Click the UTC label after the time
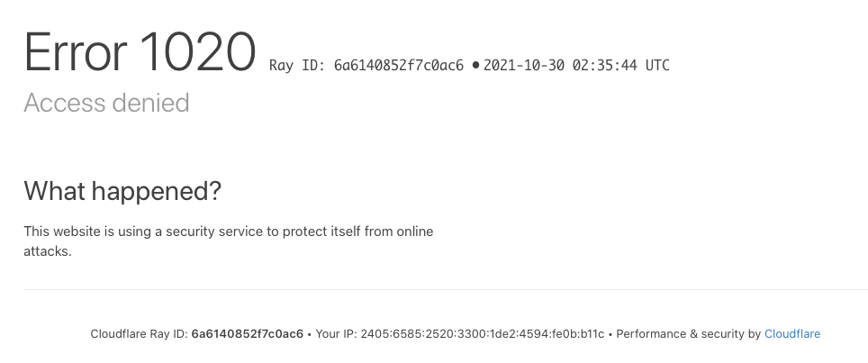Screen dimensions: 868x363 [x=657, y=65]
